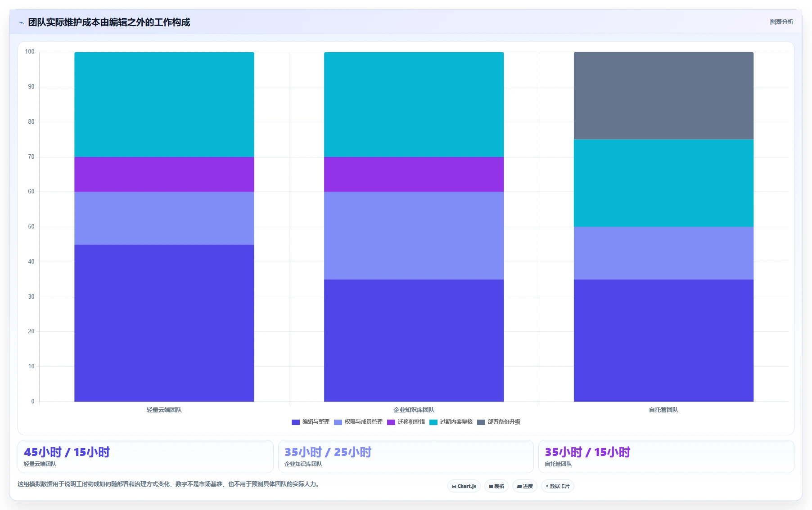Select the 数据卡片 chip
This screenshot has height=510, width=812.
tap(558, 486)
